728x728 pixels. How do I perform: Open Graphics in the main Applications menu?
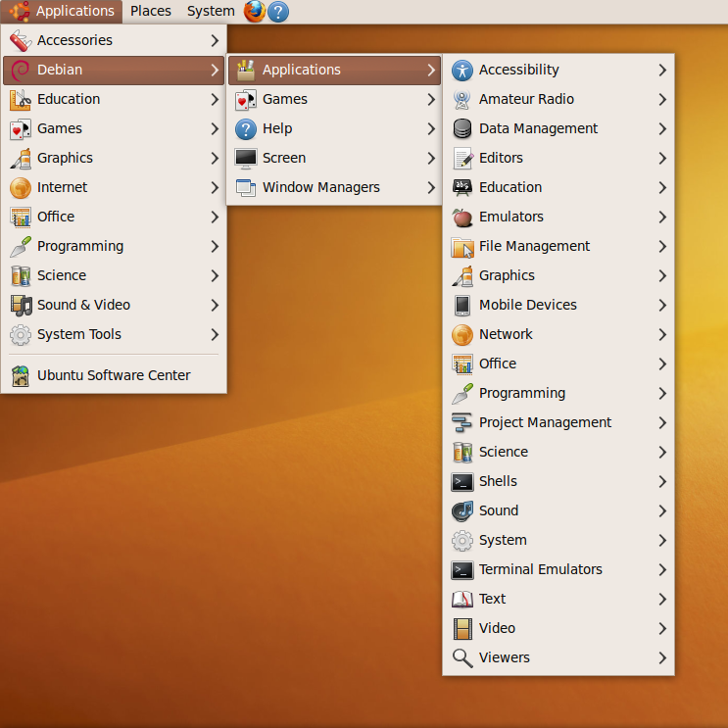(x=114, y=159)
